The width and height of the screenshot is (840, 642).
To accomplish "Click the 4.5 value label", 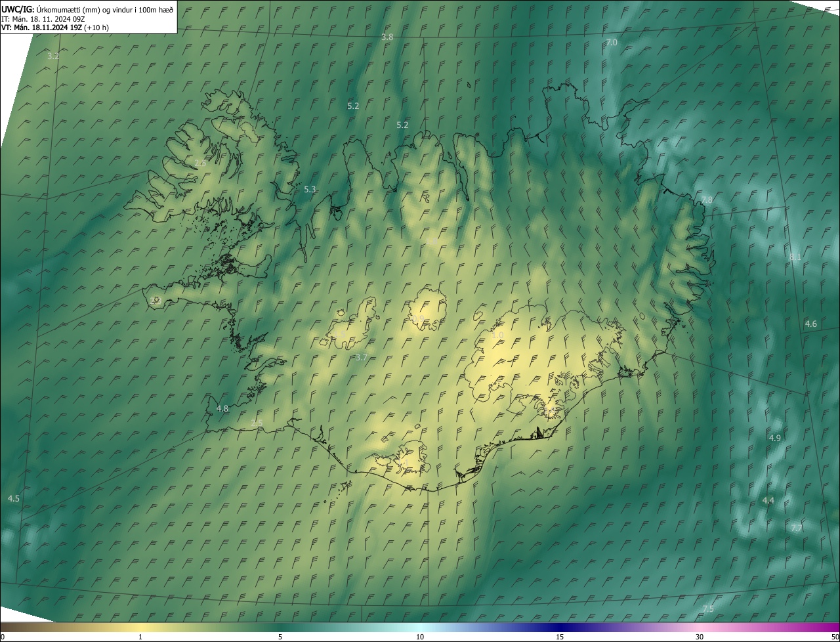I will (x=13, y=500).
